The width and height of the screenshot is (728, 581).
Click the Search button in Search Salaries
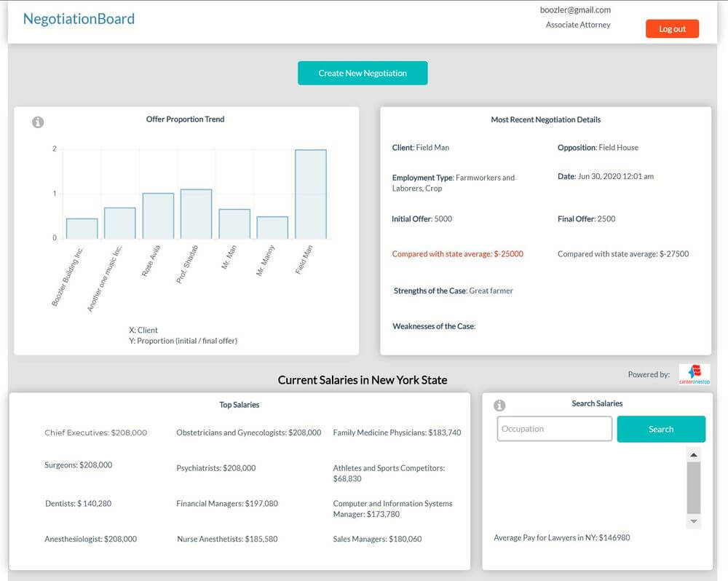(661, 429)
